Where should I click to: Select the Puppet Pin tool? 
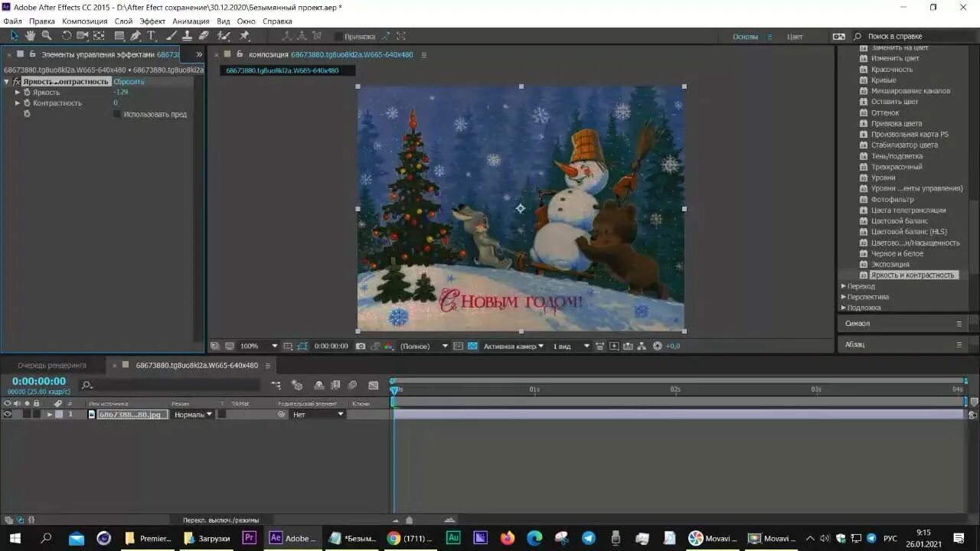pos(244,35)
